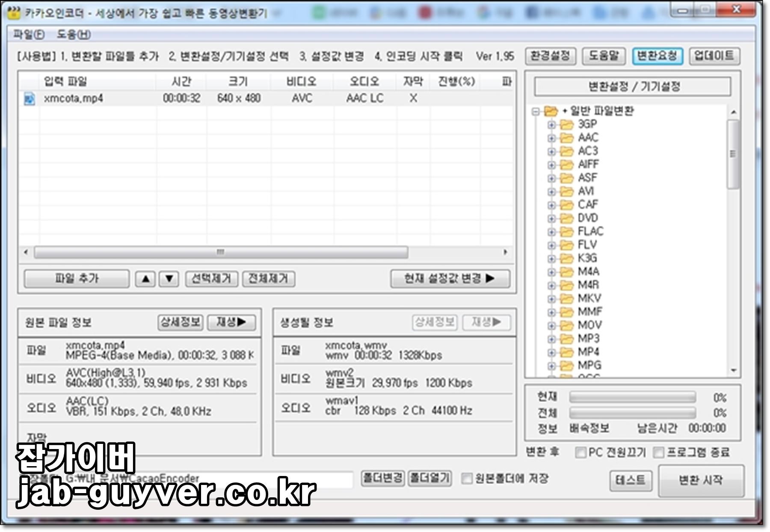Select the MP4 folder icon

[566, 352]
